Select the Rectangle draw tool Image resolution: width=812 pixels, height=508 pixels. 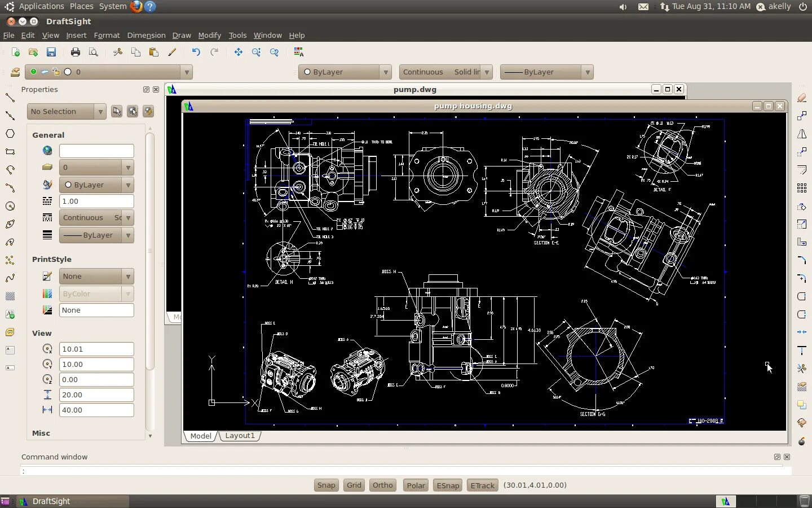point(10,152)
